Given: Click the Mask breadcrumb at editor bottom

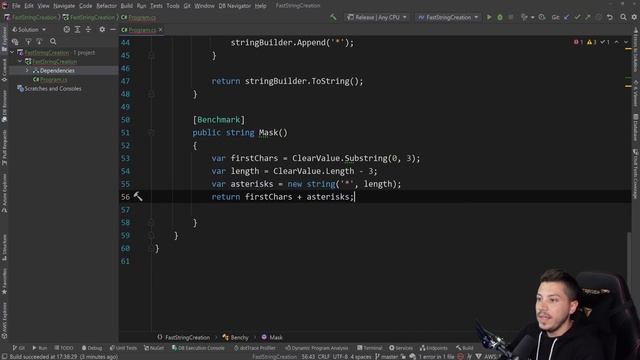Looking at the screenshot, I should tap(272, 337).
